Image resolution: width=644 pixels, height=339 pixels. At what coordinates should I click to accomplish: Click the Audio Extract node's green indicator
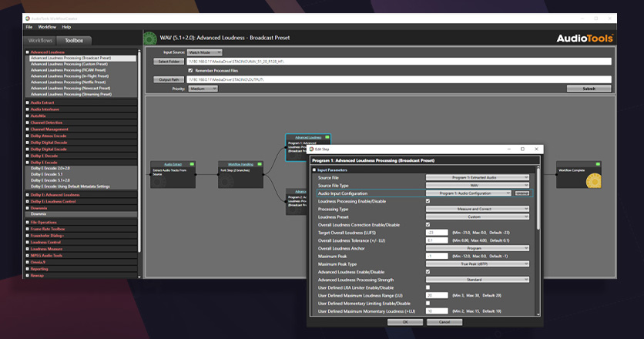pos(191,164)
